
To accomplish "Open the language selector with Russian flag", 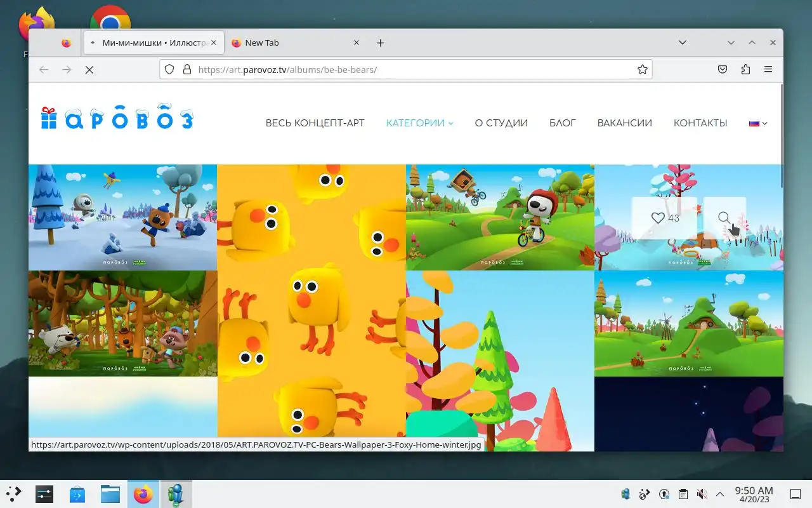I will tap(758, 123).
